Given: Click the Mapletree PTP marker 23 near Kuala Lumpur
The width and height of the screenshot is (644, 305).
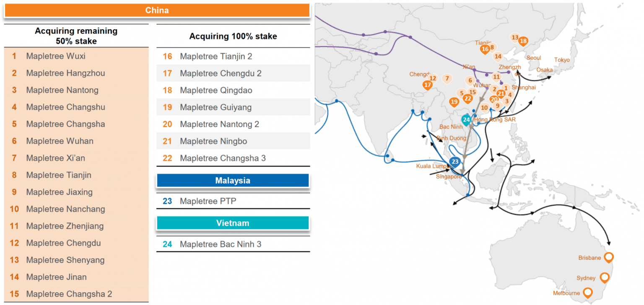Looking at the screenshot, I should (454, 161).
